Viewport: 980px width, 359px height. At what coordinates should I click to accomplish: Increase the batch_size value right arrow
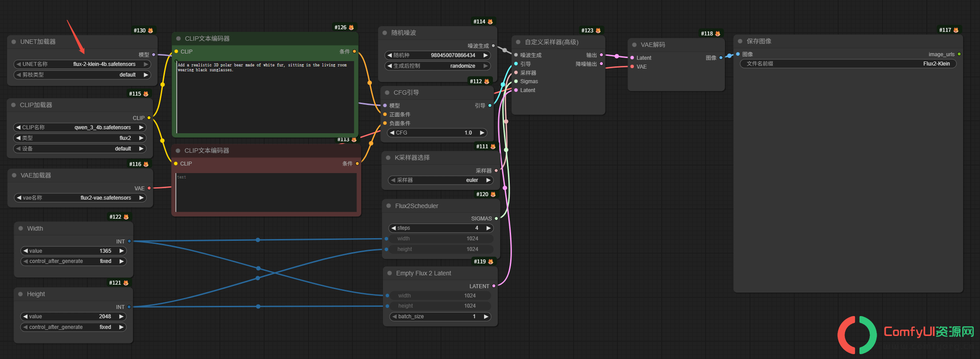coord(486,317)
